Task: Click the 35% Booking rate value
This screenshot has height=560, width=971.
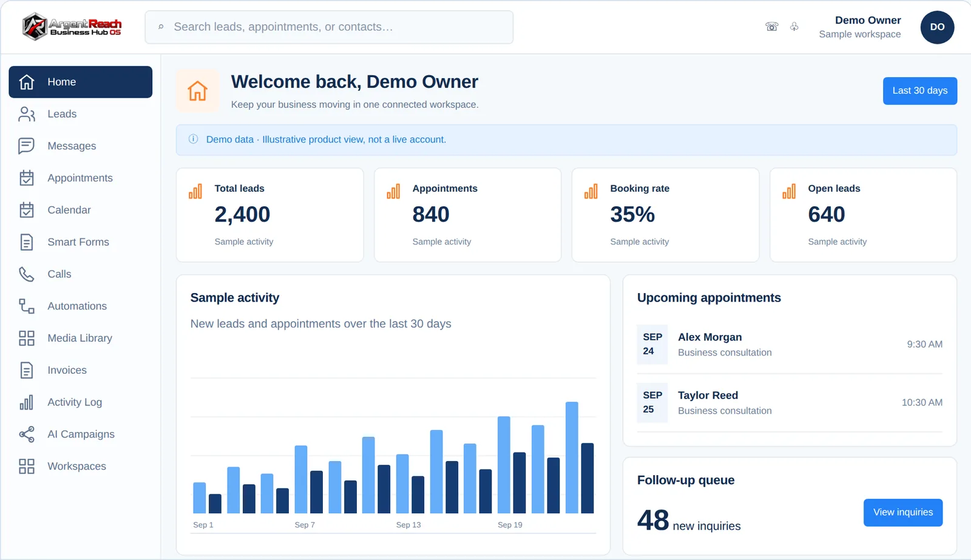Action: coord(632,215)
